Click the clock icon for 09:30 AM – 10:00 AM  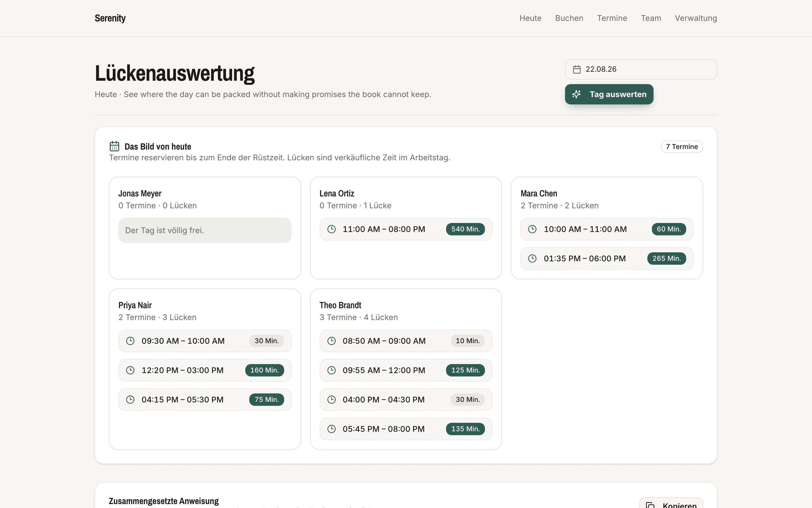coord(130,341)
